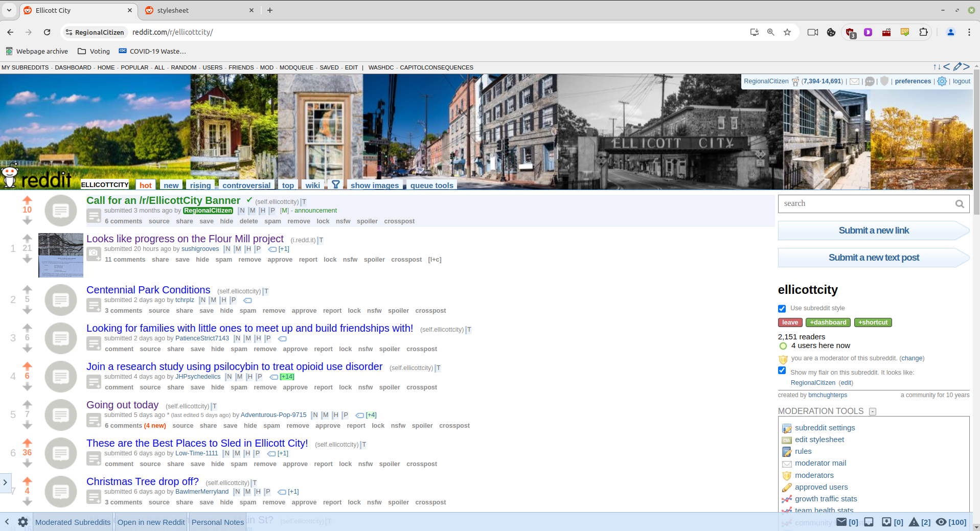Viewport: 980px width, 531px height.
Task: Open toolbox settings gear in bottom bar
Action: (23, 522)
